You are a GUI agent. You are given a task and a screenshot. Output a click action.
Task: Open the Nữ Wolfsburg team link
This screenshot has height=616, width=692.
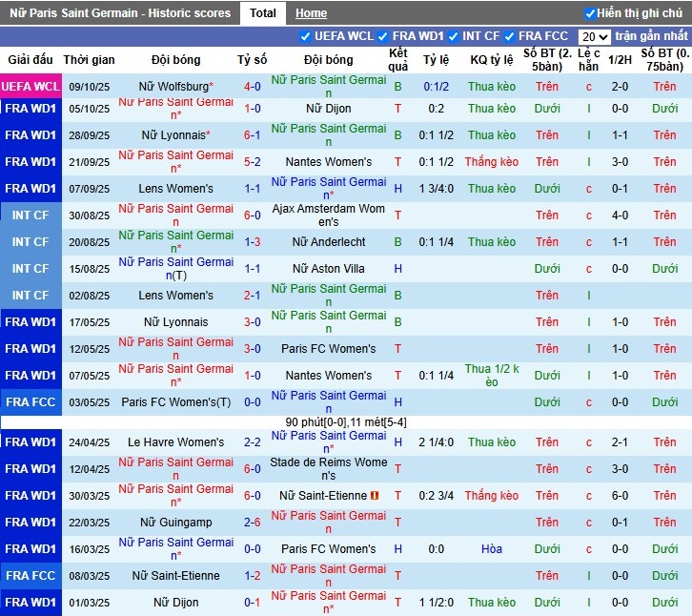[x=173, y=87]
